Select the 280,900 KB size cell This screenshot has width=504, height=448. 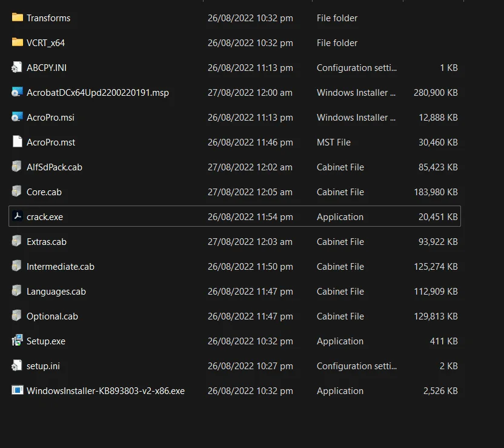[x=436, y=93]
